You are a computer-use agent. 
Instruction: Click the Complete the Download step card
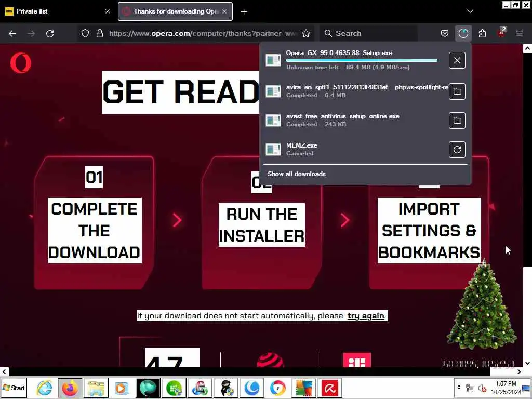[95, 222]
